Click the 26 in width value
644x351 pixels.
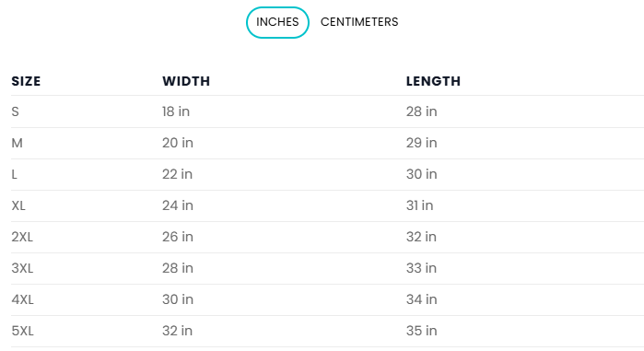click(178, 237)
